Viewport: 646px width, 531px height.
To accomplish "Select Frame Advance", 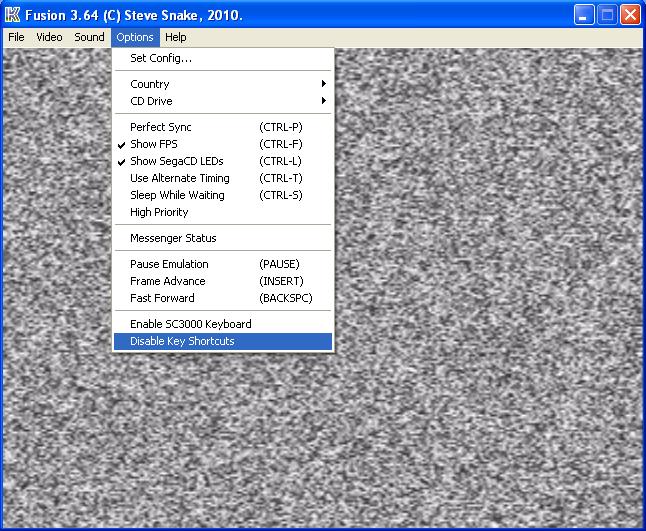I will coord(223,281).
